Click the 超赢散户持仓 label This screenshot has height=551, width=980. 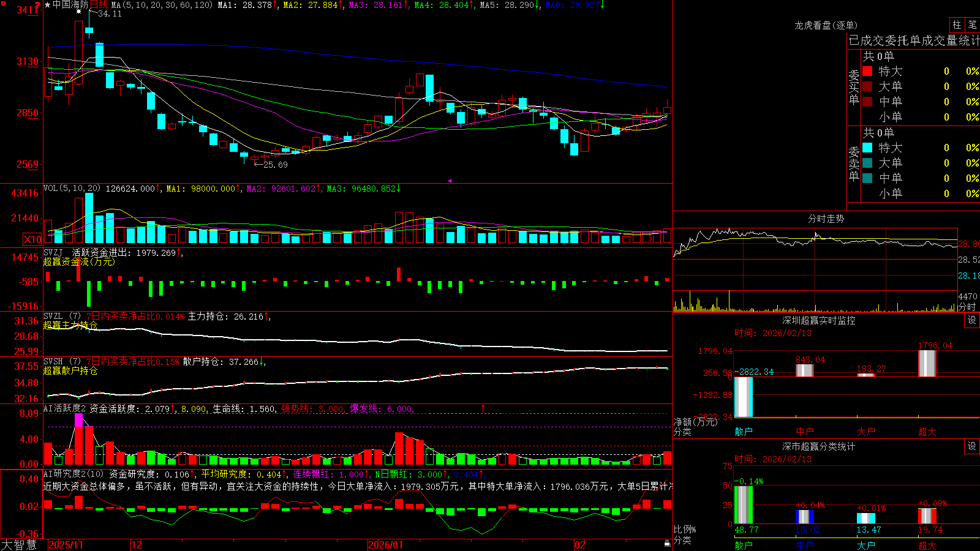click(70, 370)
